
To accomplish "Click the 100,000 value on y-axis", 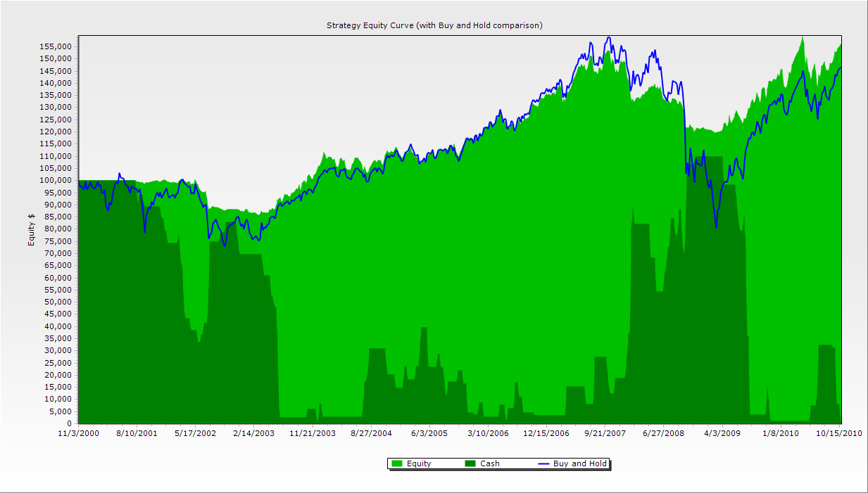I will point(55,180).
